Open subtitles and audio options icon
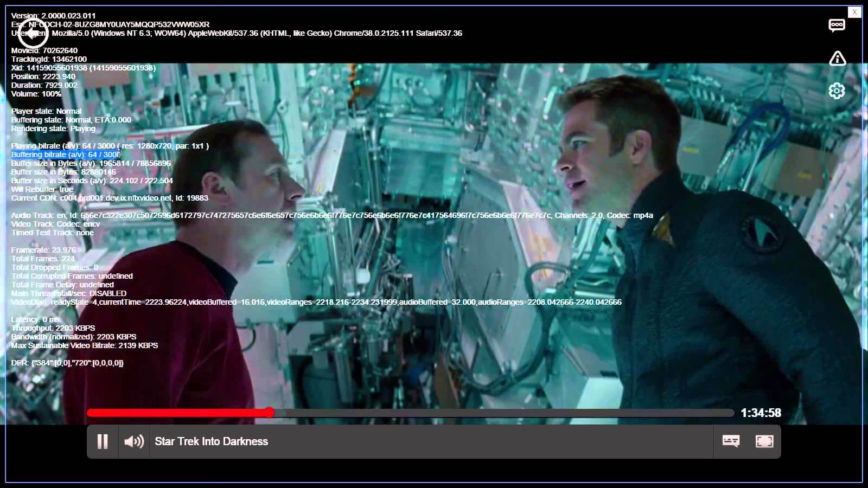The width and height of the screenshot is (868, 488). pyautogui.click(x=731, y=441)
